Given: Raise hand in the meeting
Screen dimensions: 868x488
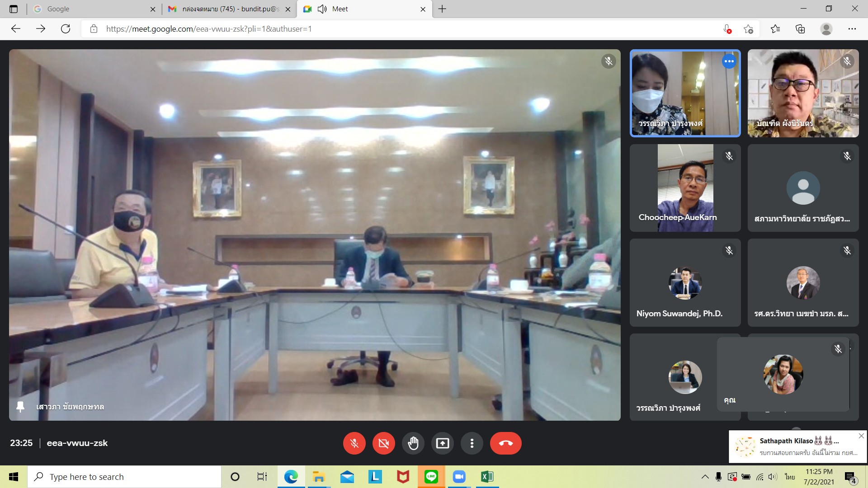Looking at the screenshot, I should pyautogui.click(x=413, y=443).
